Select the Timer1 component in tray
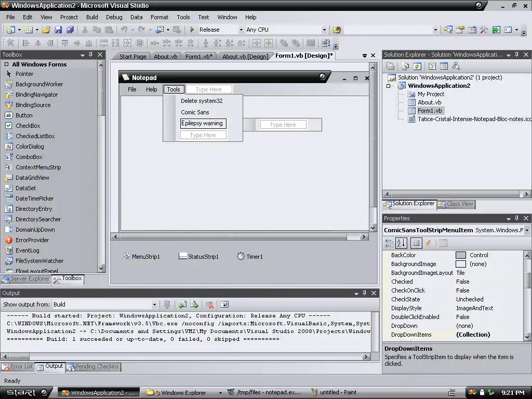532x399 pixels. click(250, 257)
